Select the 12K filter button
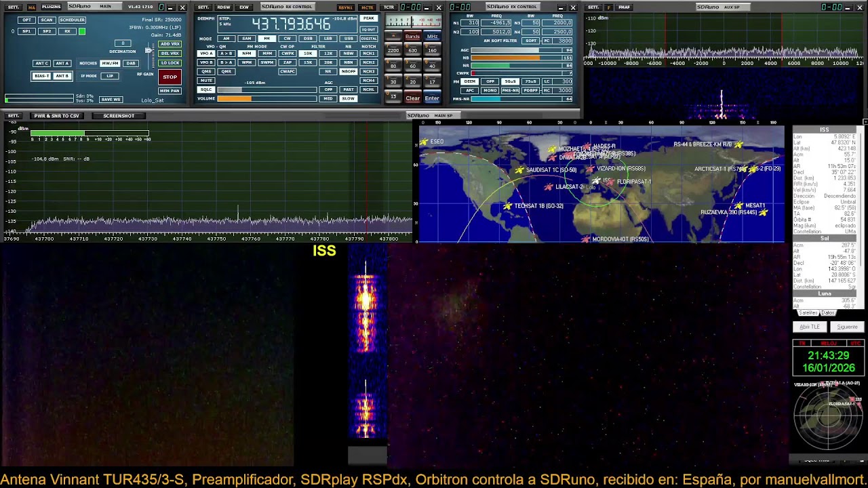868x488 pixels. coord(328,54)
